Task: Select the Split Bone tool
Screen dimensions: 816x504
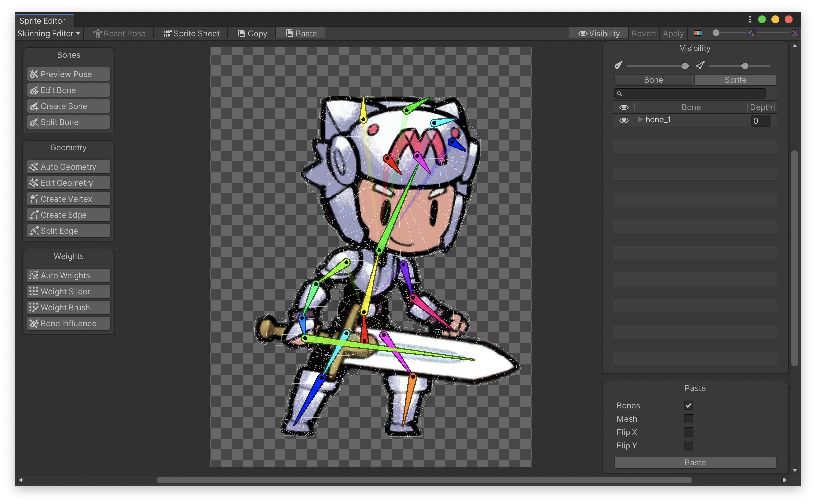Action: click(x=68, y=122)
